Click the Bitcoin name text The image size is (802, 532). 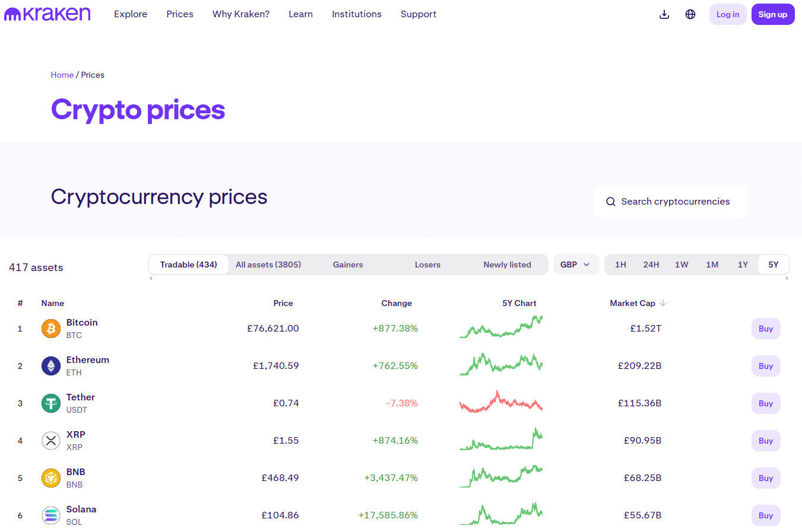coord(82,323)
